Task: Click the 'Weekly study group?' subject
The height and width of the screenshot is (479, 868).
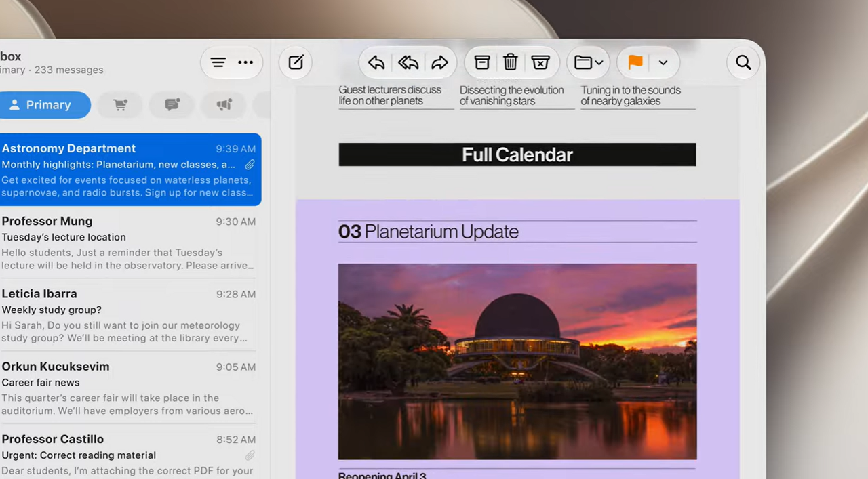Action: coord(52,310)
